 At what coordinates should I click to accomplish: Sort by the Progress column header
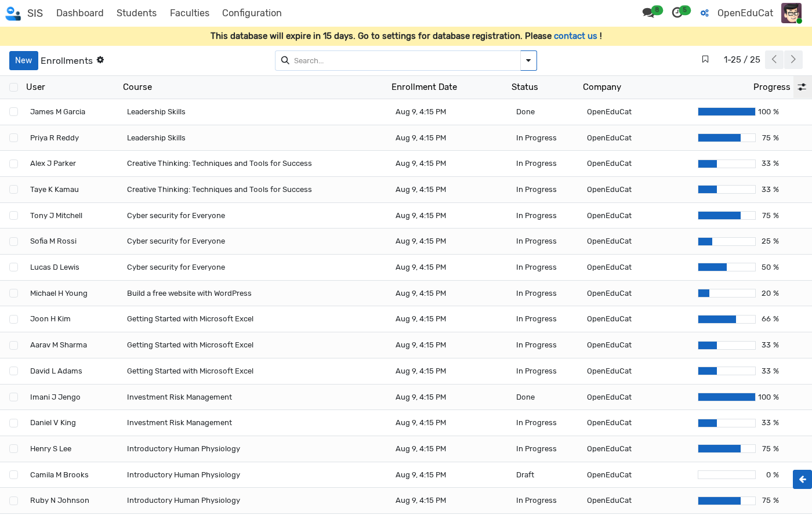pos(771,87)
